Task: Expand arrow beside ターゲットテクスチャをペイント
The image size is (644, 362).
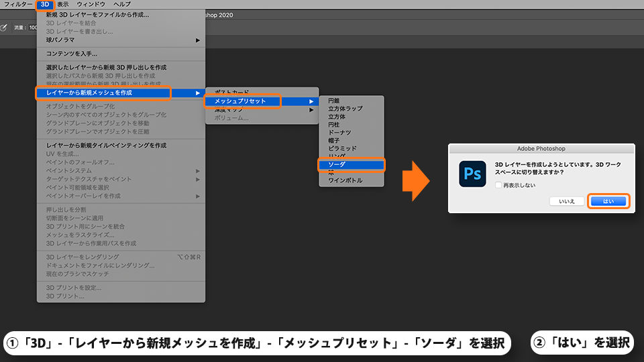Action: (197, 180)
